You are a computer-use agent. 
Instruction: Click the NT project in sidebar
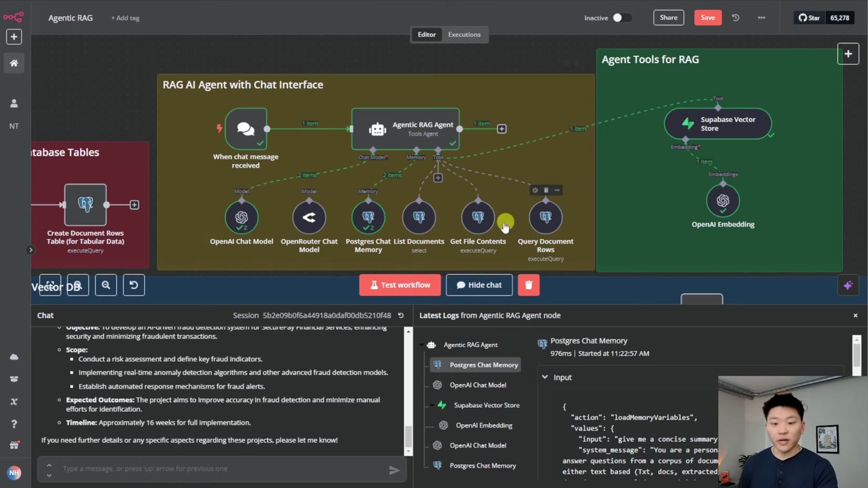point(14,126)
